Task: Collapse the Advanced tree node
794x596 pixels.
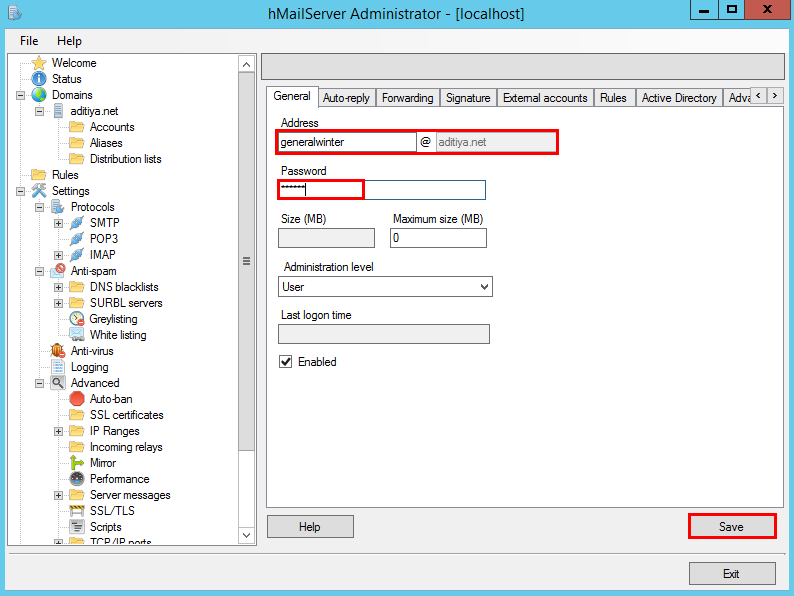Action: pos(39,383)
